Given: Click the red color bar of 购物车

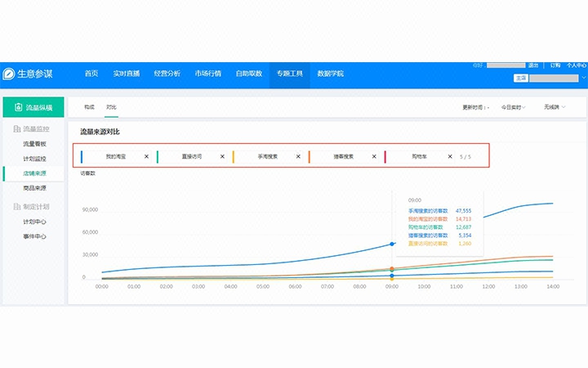Looking at the screenshot, I should pos(385,156).
